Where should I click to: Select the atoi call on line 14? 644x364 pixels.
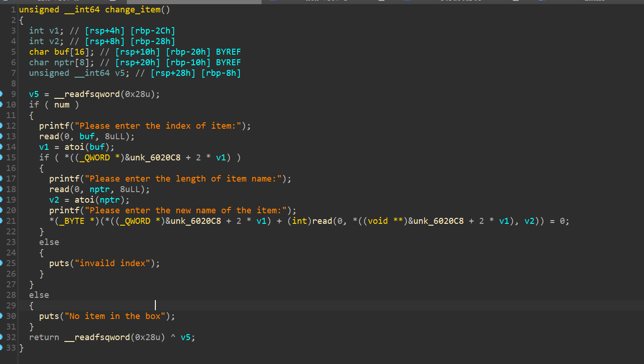tap(74, 147)
